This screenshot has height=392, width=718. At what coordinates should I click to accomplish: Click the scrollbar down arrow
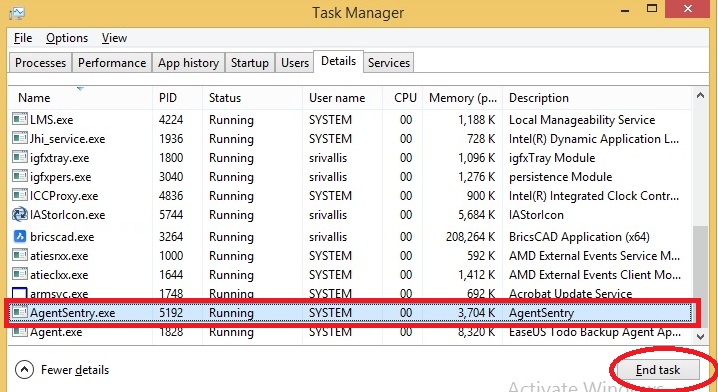pos(700,337)
